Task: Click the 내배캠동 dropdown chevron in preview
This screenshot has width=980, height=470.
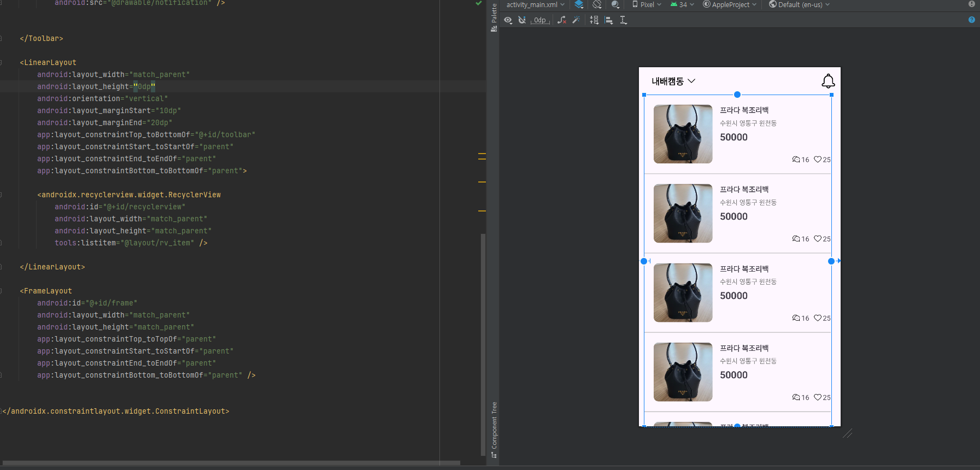Action: click(x=691, y=81)
